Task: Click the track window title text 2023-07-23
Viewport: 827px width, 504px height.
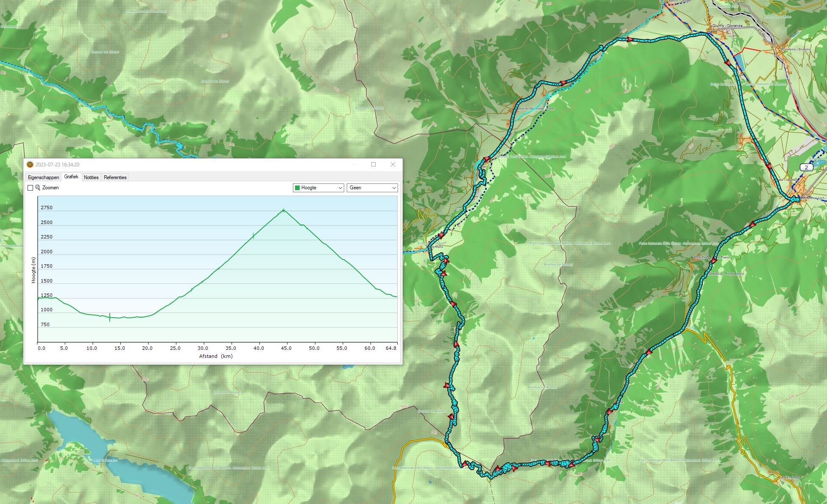Action: 57,165
